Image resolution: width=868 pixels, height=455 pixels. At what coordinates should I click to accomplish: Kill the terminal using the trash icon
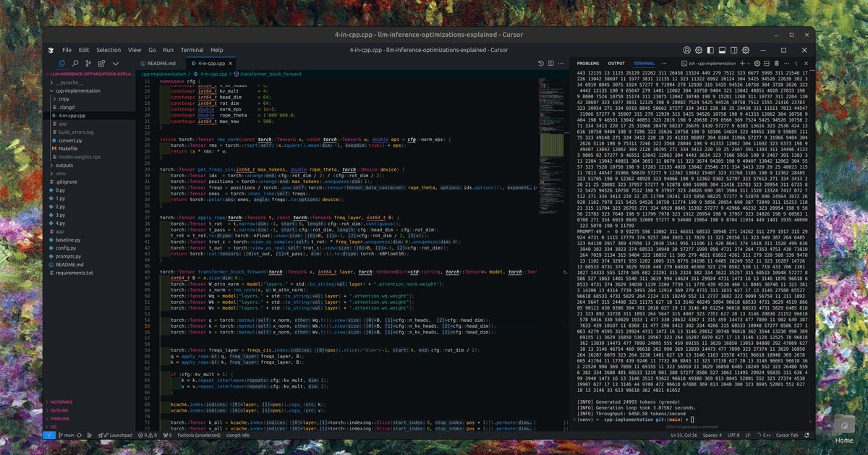point(777,63)
